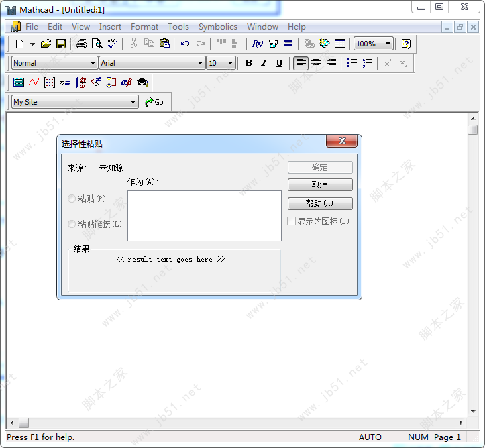The width and height of the screenshot is (485, 448).
Task: Open the Calculus toolbar icon
Action: (81, 82)
